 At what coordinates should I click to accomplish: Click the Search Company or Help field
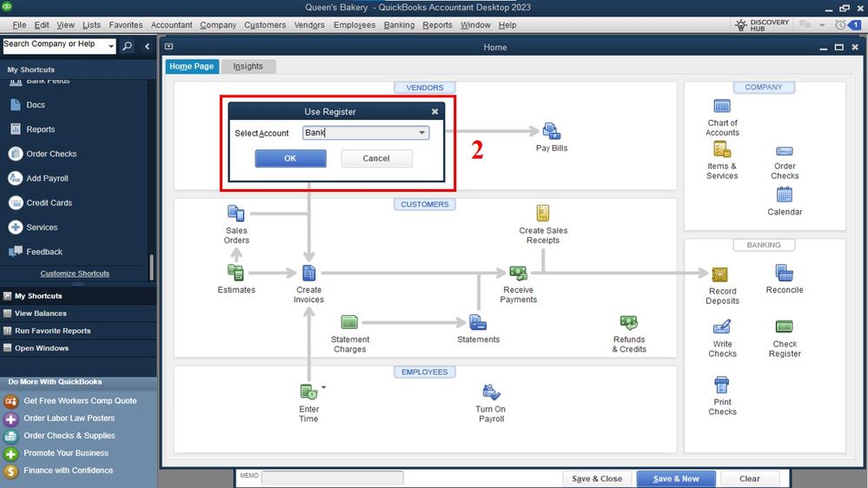point(54,46)
